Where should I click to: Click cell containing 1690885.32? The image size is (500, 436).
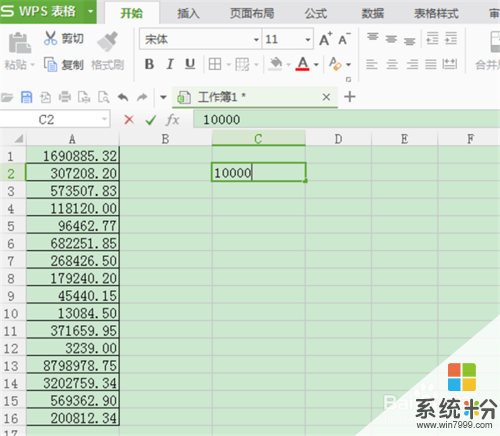coord(73,156)
